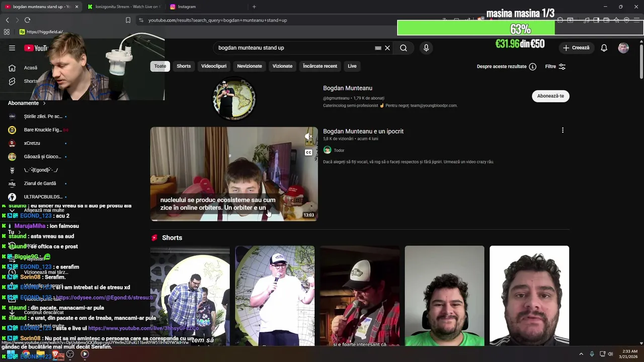644x362 pixels.
Task: Open the browser shield VPN icon
Action: click(626, 20)
